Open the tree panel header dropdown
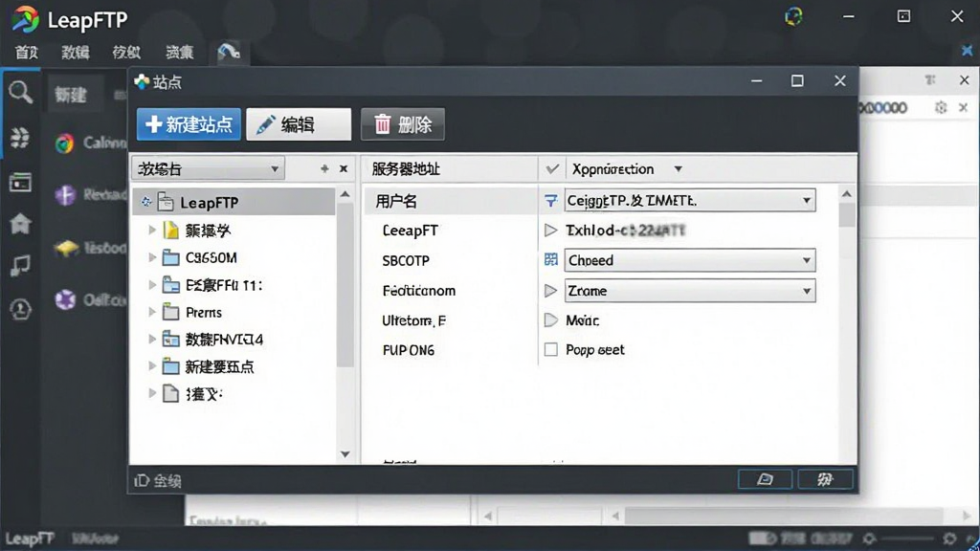Image resolution: width=980 pixels, height=551 pixels. (208, 168)
